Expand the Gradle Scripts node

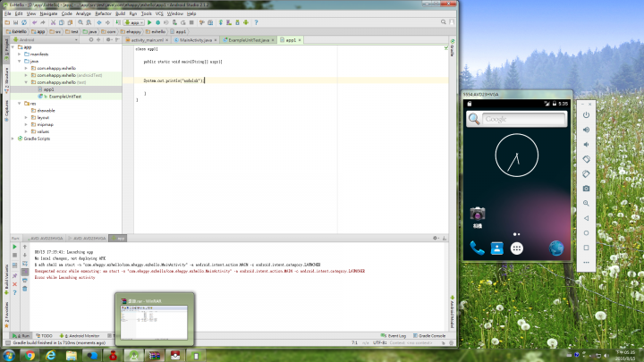[x=13, y=139]
